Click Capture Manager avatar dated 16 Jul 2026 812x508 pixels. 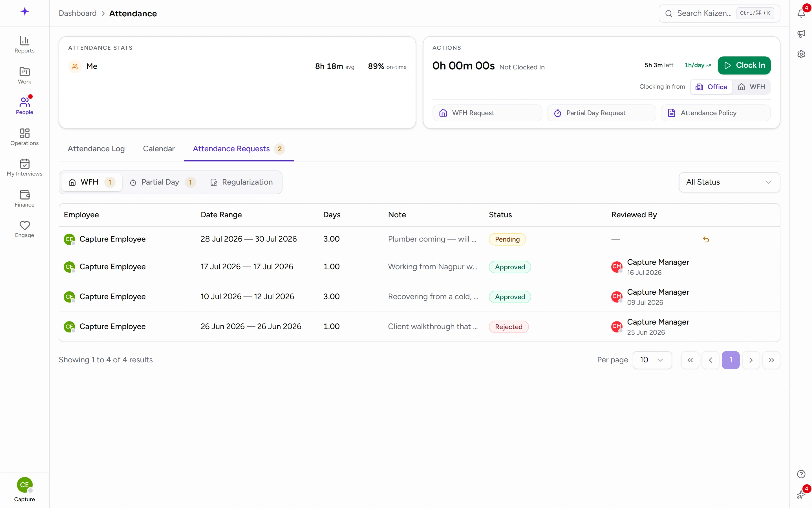coord(617,267)
